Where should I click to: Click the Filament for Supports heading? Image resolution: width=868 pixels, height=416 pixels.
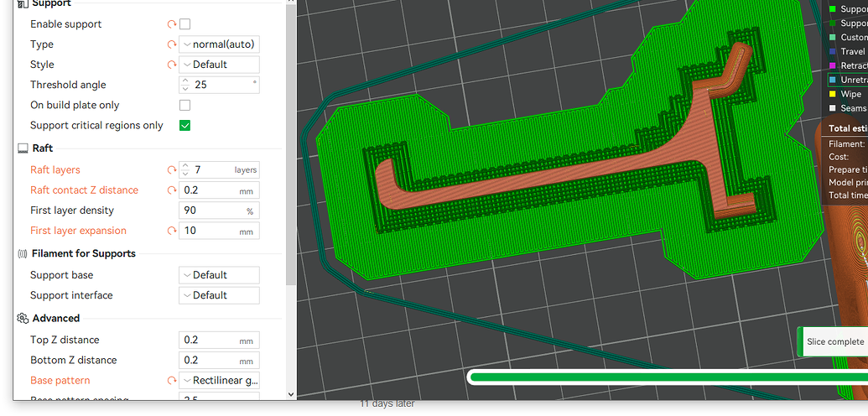point(84,253)
